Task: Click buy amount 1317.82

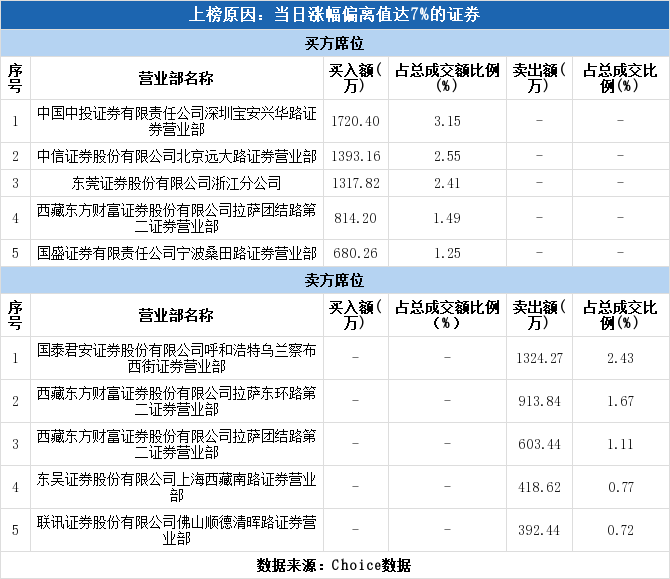Action: tap(356, 183)
